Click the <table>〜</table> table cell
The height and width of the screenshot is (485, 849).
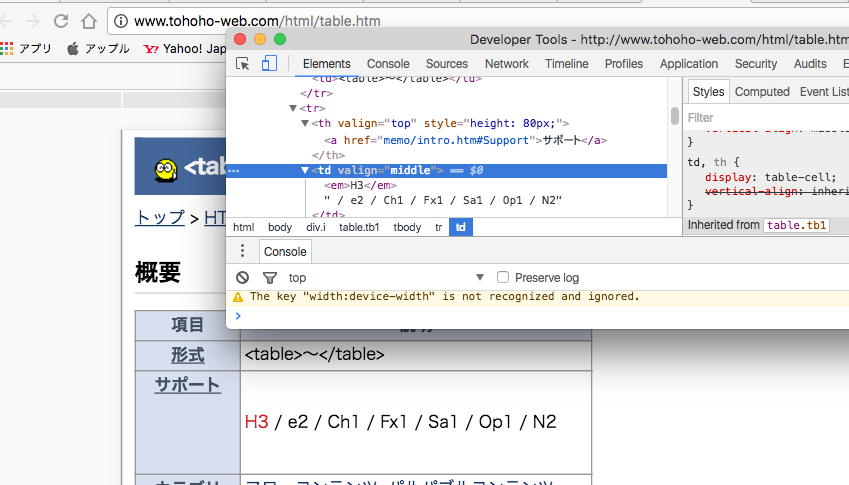[416, 355]
